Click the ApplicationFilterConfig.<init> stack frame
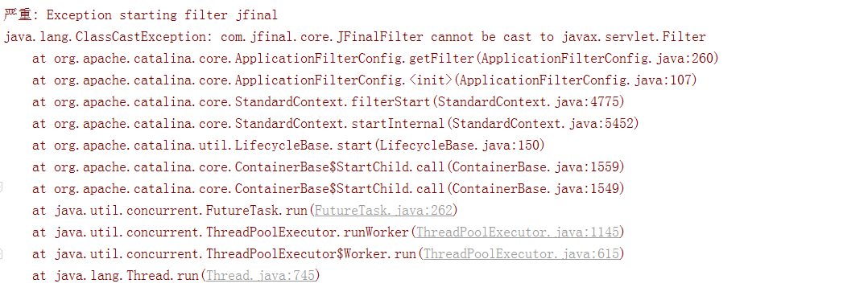The image size is (868, 300). [x=364, y=80]
